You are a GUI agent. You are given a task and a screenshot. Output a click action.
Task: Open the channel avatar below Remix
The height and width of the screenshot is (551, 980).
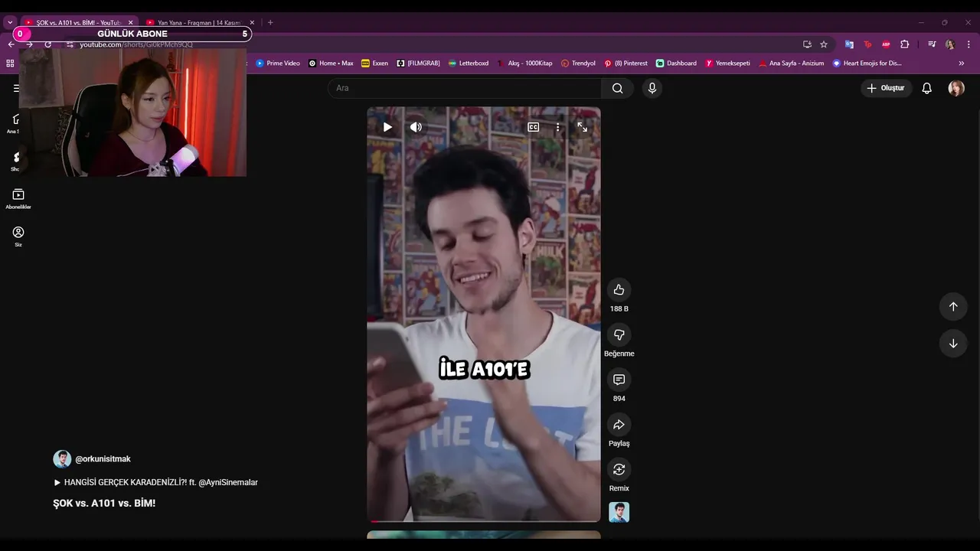(x=619, y=512)
